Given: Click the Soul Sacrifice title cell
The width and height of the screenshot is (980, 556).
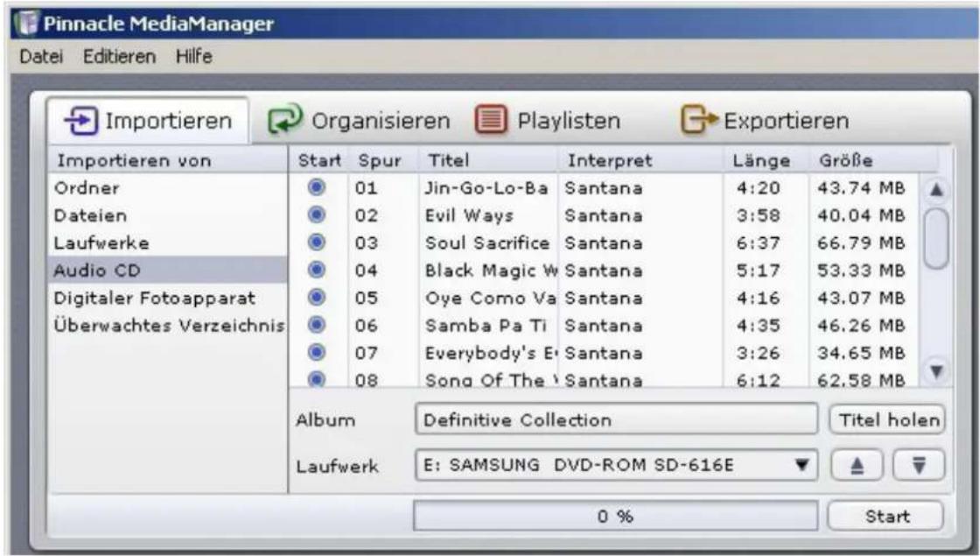Looking at the screenshot, I should [487, 243].
